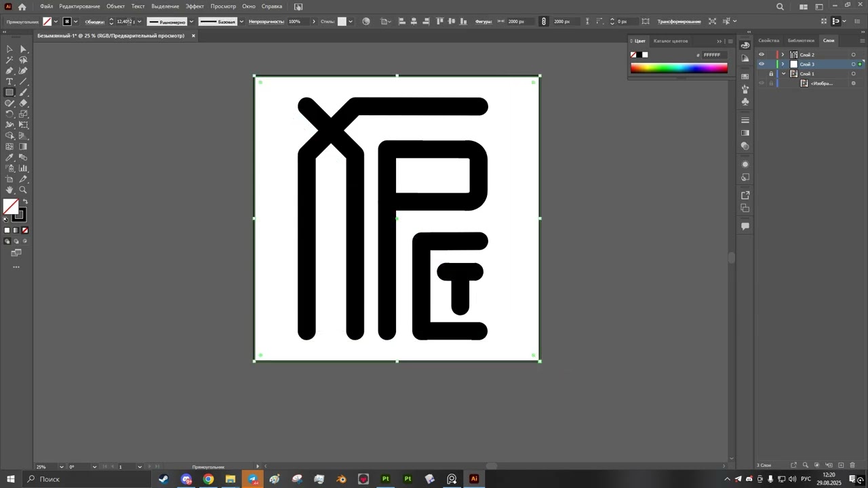868x488 pixels.
Task: Select the Paintbrush tool
Action: coord(23,92)
